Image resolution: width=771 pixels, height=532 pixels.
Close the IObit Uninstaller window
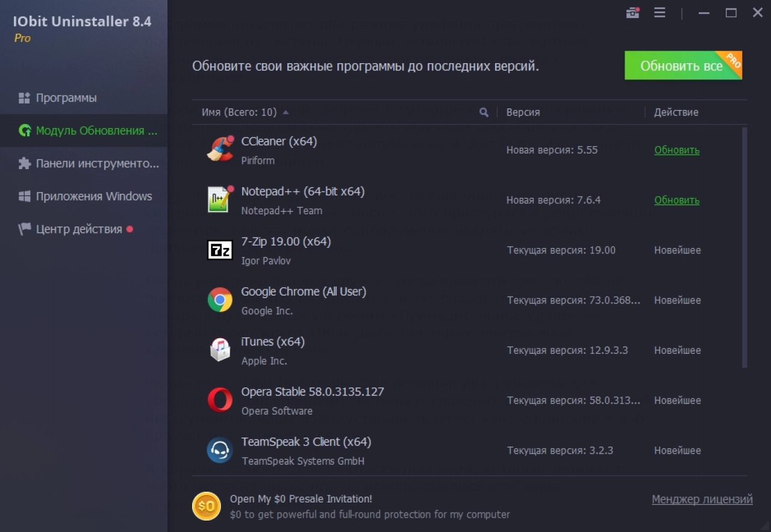758,13
